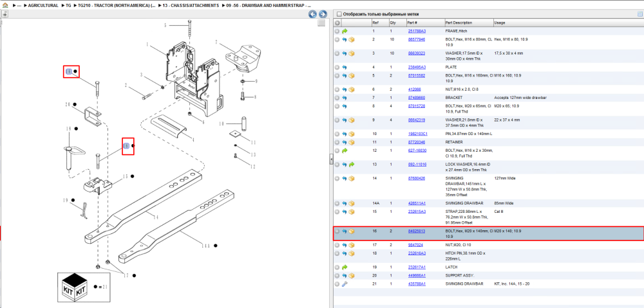Click the box icon in highlighted ref 16 row
644x308 pixels.
[x=352, y=231]
